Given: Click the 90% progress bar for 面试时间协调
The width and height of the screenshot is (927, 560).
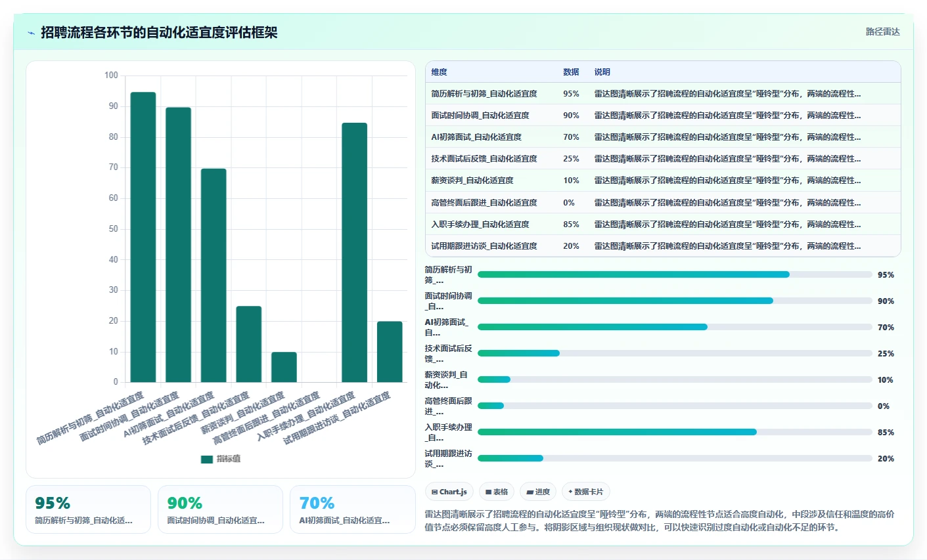Looking at the screenshot, I should tap(675, 301).
